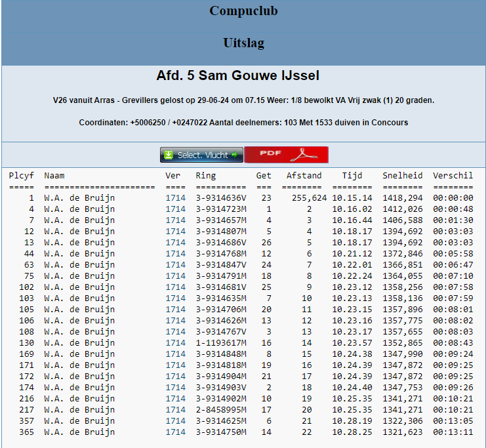Click the 1714 link for ring 3-9314807M
Screen dimensions: 486x448
pos(175,231)
